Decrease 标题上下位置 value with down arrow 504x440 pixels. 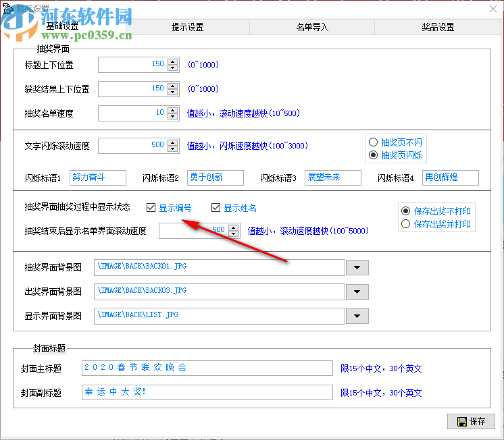click(x=173, y=67)
